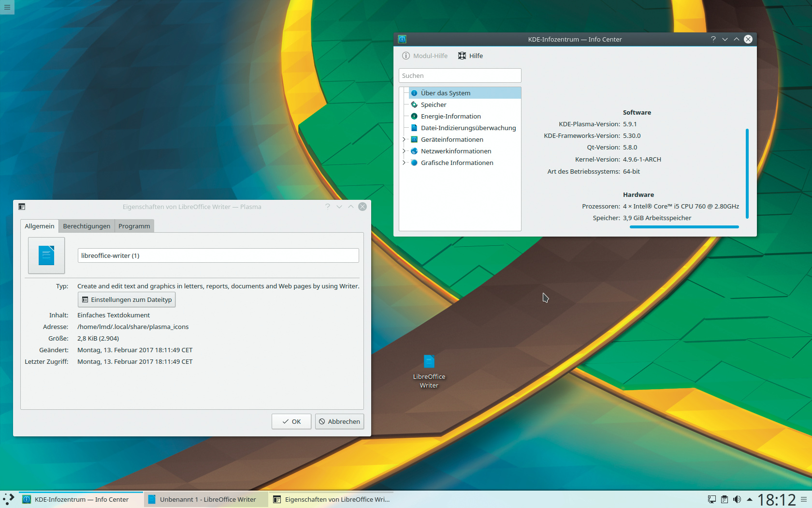The width and height of the screenshot is (812, 508).
Task: Show hidden system tray icons arrow
Action: click(x=750, y=499)
